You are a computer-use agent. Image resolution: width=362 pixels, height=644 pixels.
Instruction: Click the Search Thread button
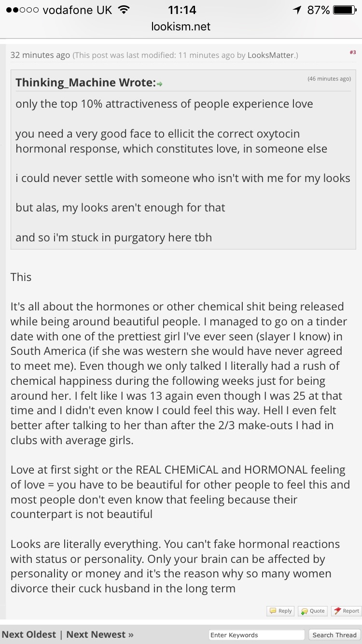click(x=334, y=635)
